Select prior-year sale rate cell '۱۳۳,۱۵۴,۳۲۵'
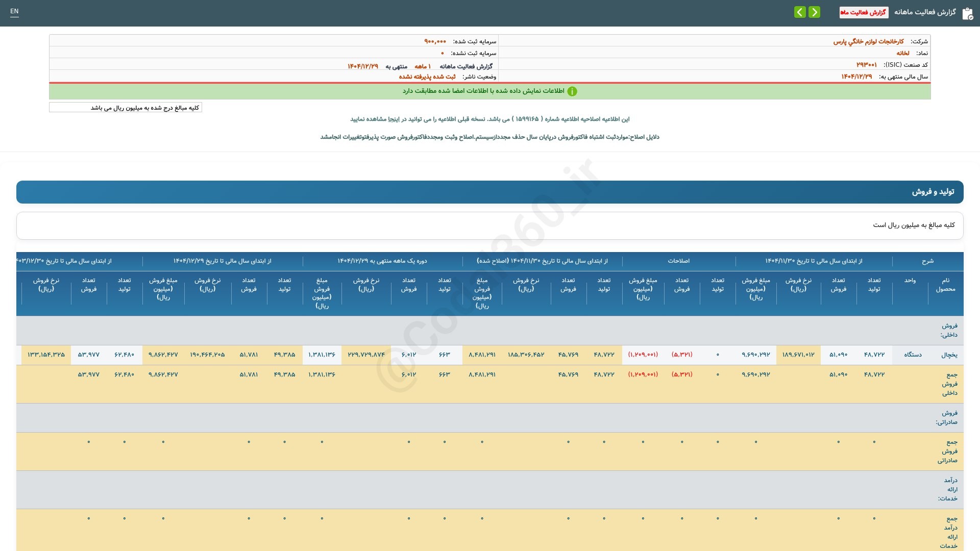 [46, 355]
